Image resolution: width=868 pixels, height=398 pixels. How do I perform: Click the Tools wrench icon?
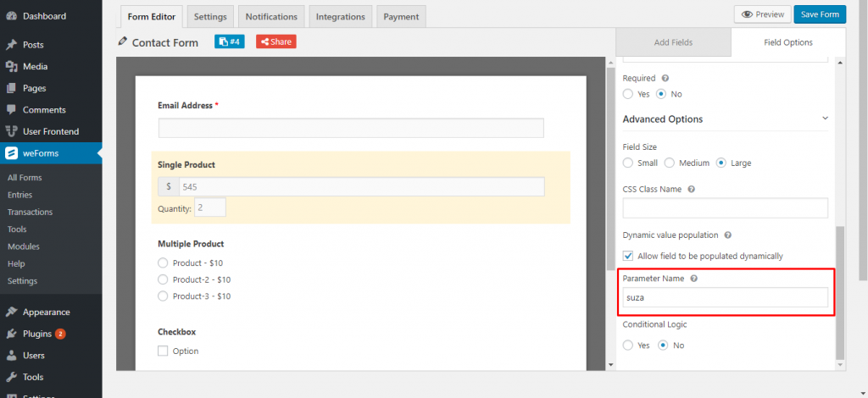[x=11, y=377]
